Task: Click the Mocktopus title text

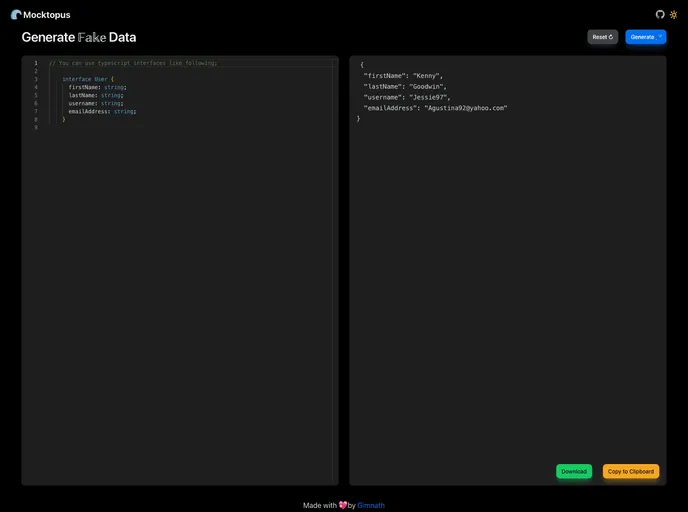Action: pyautogui.click(x=47, y=15)
